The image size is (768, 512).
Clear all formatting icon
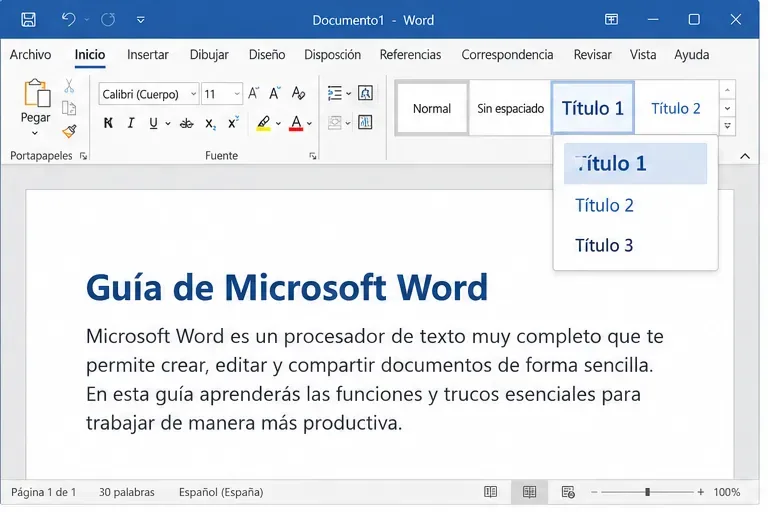298,93
